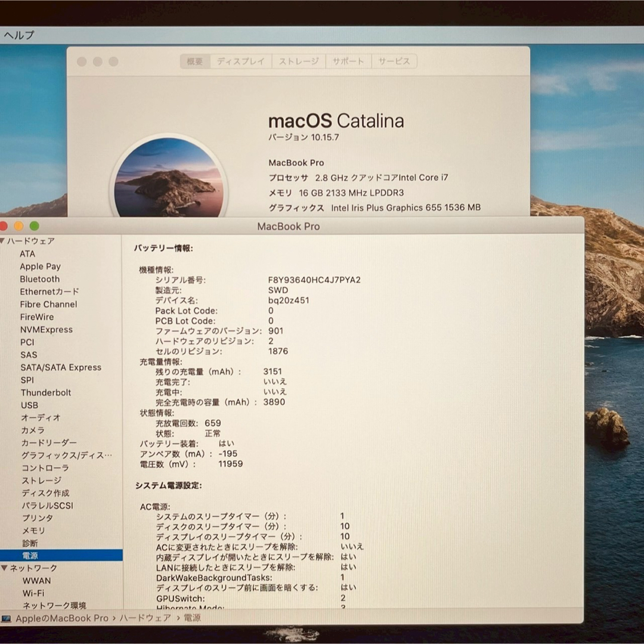Select WWAN under ネットワーク
Viewport: 644px width, 644px height.
pyautogui.click(x=37, y=581)
